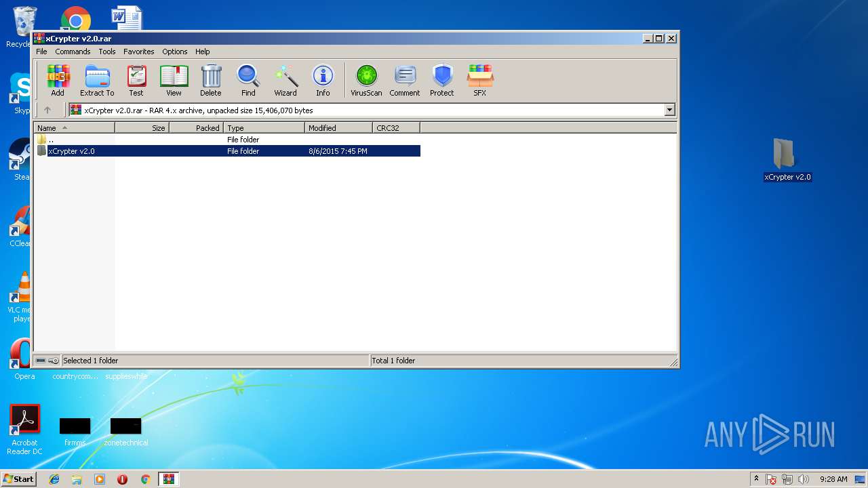Sort by Name column header
Viewport: 868px width, 488px height.
[74, 127]
